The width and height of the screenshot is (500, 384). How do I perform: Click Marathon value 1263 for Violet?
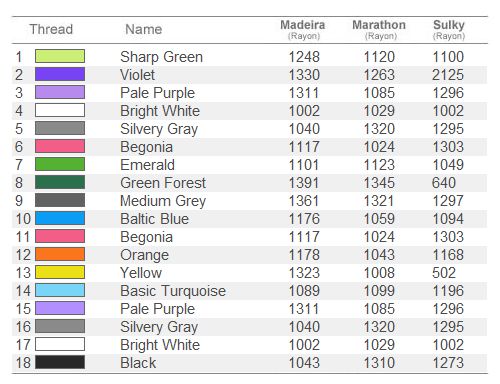tap(379, 75)
